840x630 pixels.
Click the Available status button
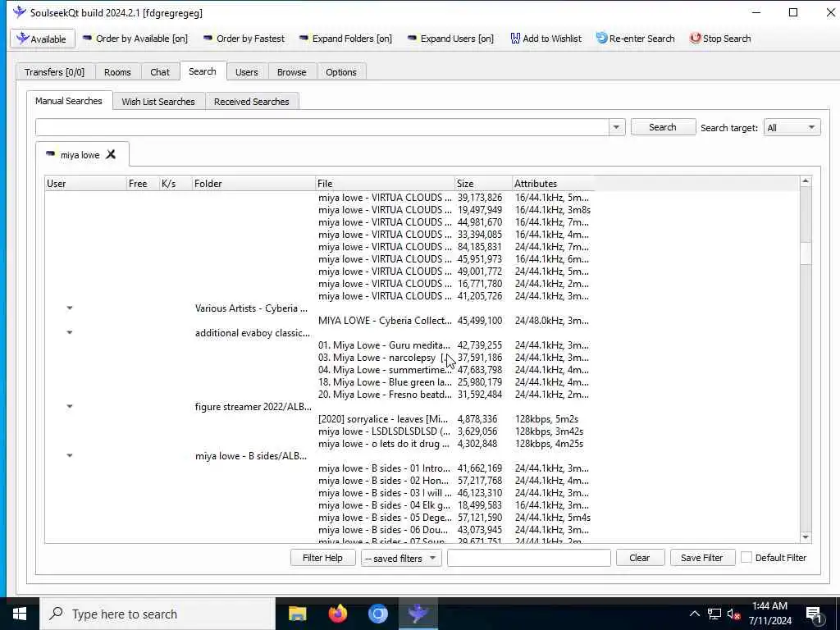[x=43, y=39]
